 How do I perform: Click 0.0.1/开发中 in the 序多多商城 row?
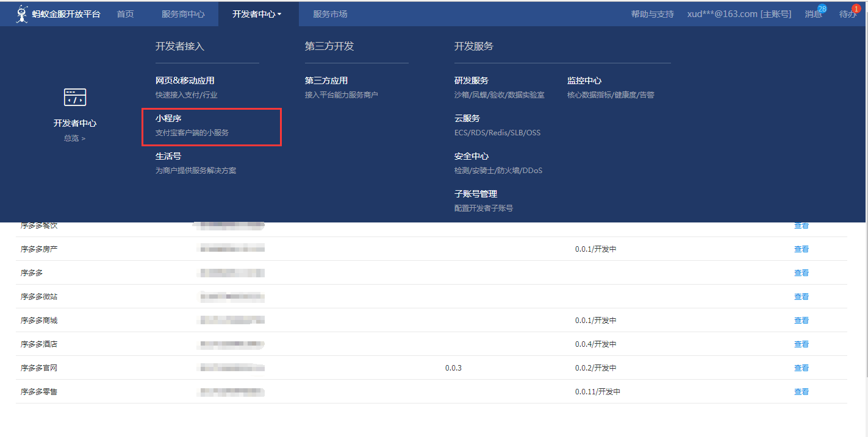596,321
